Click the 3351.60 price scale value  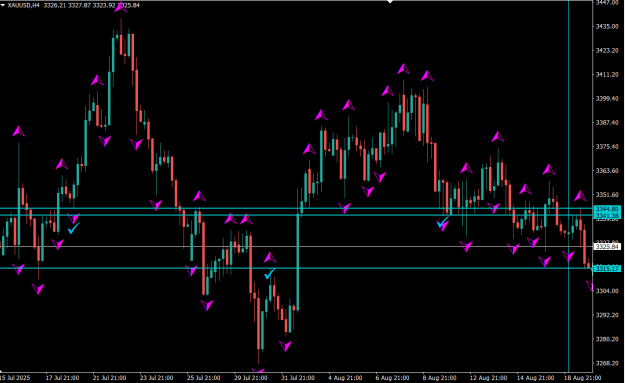coord(607,195)
